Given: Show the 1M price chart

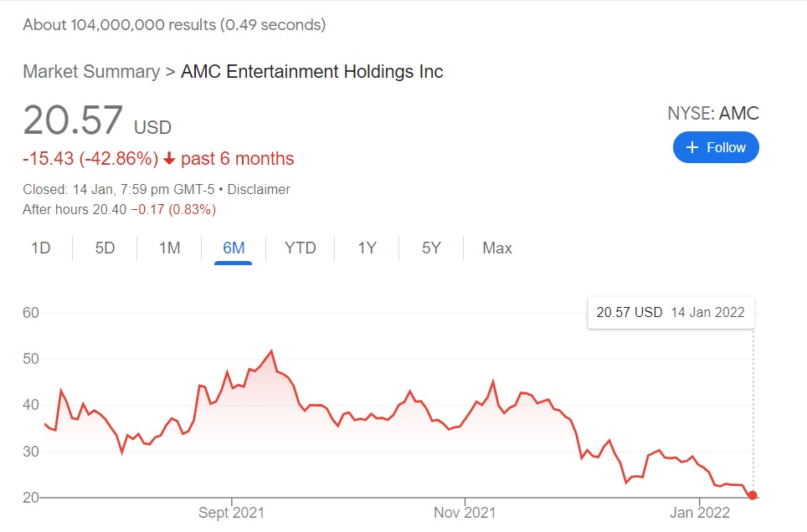Looking at the screenshot, I should [x=169, y=248].
